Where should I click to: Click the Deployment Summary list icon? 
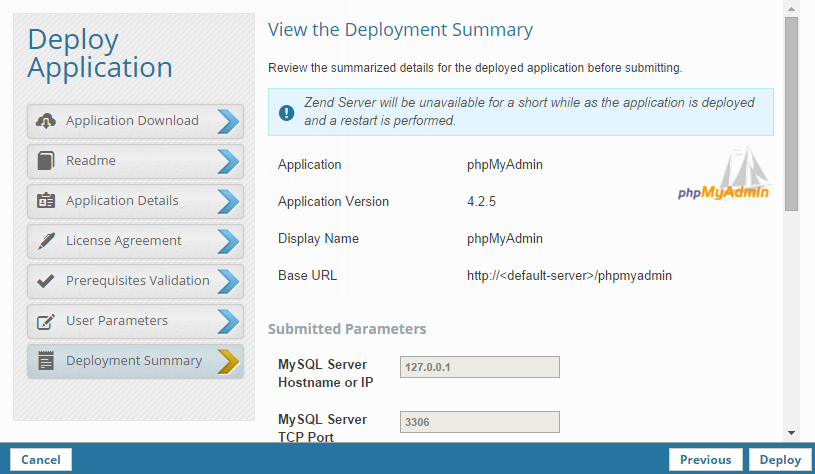[x=45, y=361]
